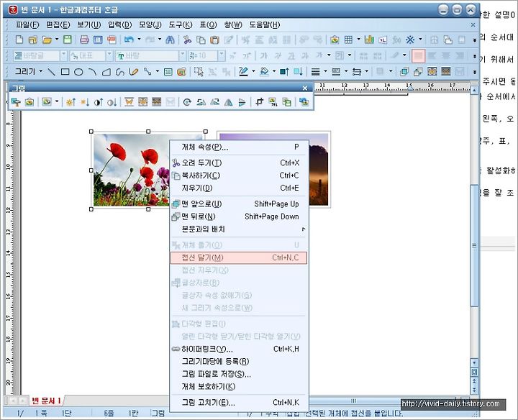Choose 그리기마당에 등록(R) in the context menu
The width and height of the screenshot is (518, 420).
pos(239,362)
